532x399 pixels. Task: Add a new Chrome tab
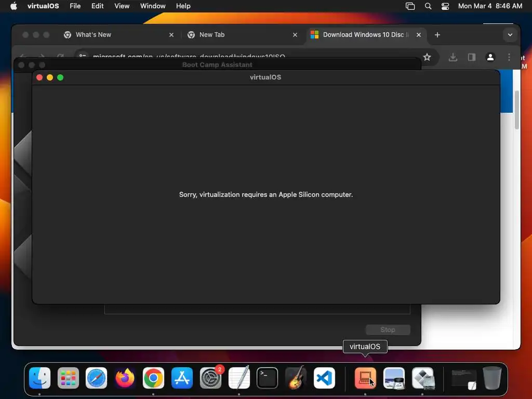pyautogui.click(x=437, y=35)
